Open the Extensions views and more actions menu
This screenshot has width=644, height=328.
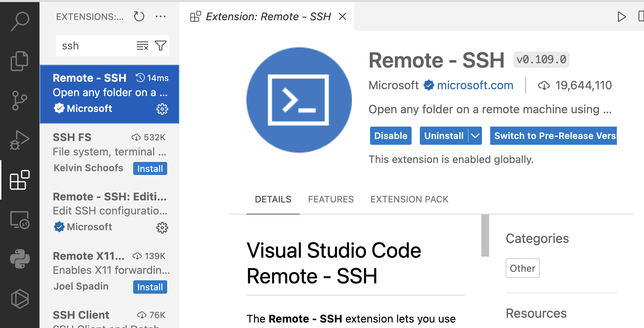pos(161,16)
